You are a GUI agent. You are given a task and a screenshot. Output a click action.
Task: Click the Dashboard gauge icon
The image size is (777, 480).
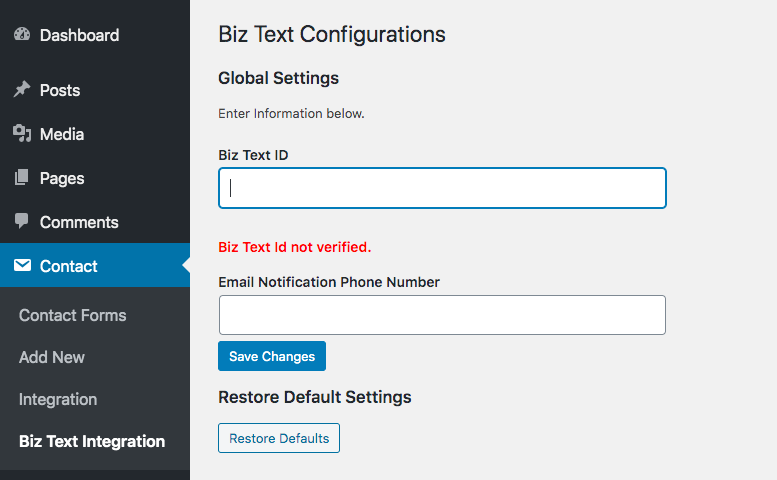pos(22,34)
